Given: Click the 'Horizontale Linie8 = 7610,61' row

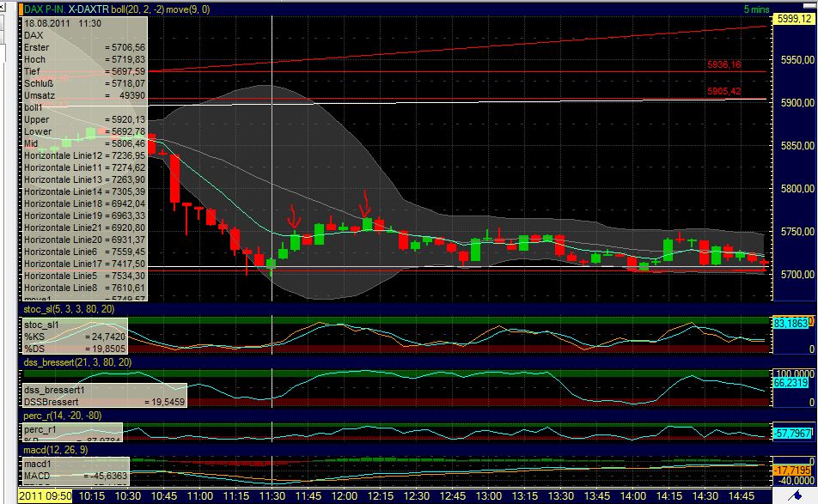Looking at the screenshot, I should point(84,288).
